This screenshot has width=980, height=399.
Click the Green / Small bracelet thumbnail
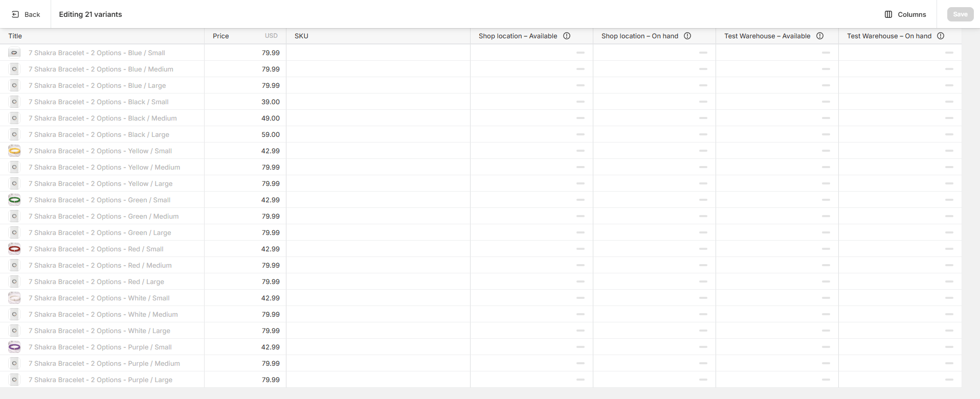click(x=14, y=200)
